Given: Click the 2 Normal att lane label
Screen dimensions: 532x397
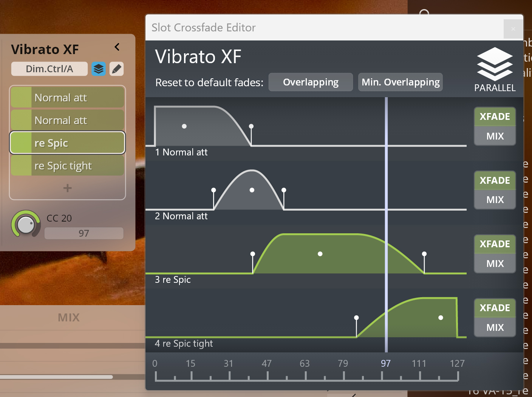Looking at the screenshot, I should click(x=181, y=216).
